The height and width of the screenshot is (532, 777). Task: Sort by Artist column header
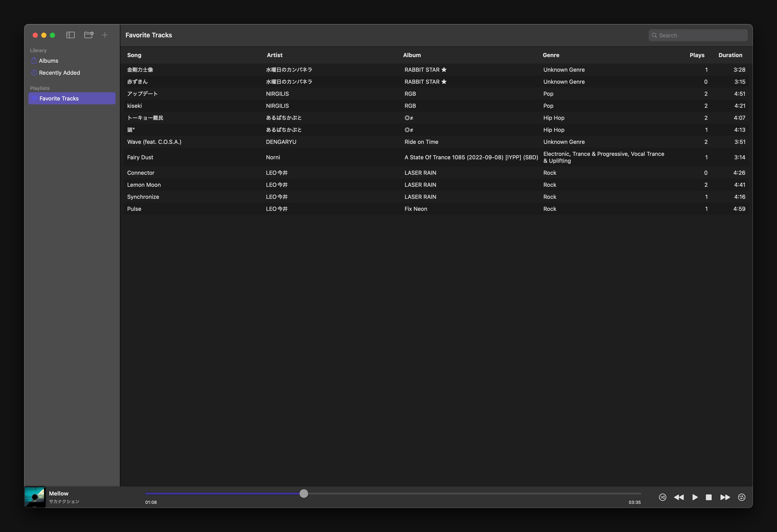274,55
